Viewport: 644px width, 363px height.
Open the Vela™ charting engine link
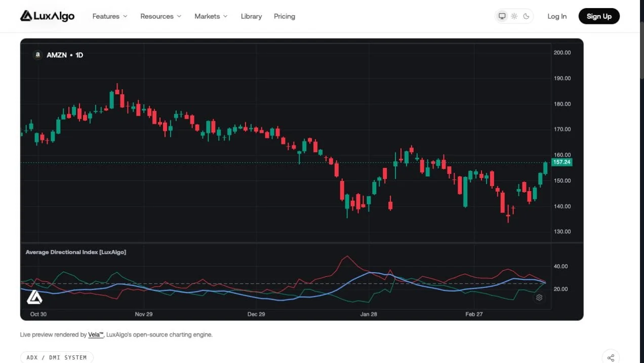[x=96, y=335]
